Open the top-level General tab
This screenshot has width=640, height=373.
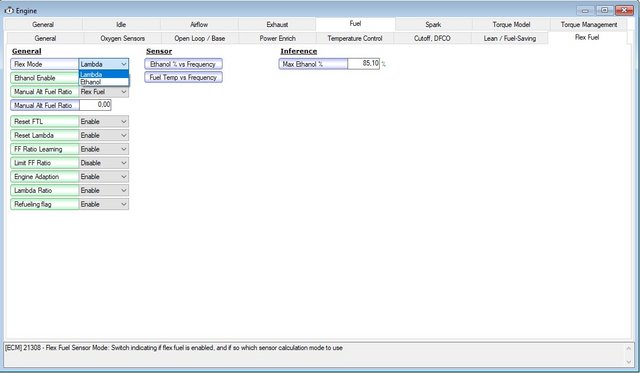pyautogui.click(x=43, y=24)
